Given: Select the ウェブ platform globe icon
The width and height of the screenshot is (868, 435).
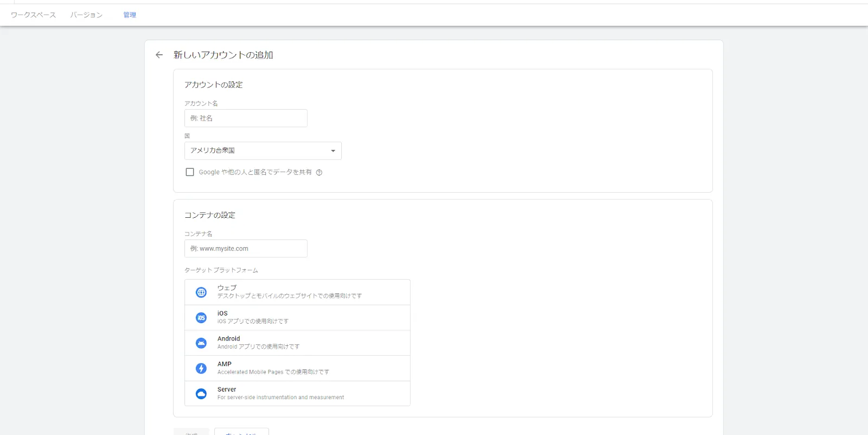Looking at the screenshot, I should pos(201,292).
